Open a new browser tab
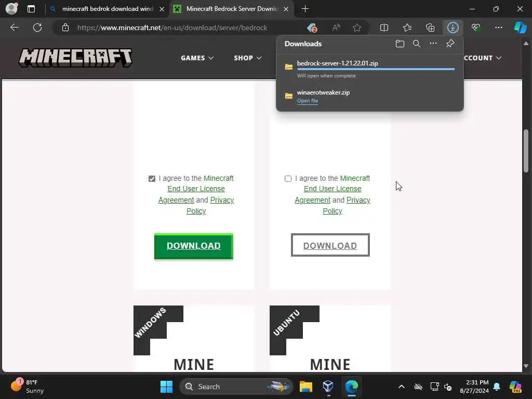 coord(305,9)
